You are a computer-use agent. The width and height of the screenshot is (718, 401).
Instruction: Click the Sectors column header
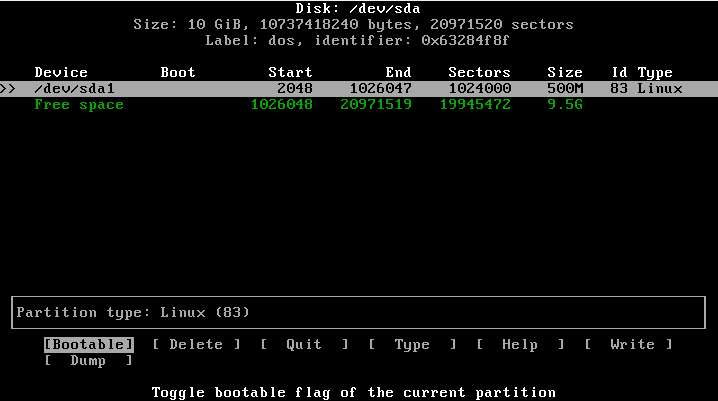479,72
